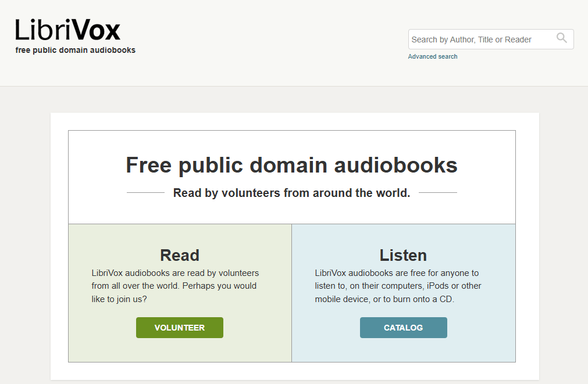
Task: Select the 'Read by volunteers from around the world' subheading
Action: point(291,193)
